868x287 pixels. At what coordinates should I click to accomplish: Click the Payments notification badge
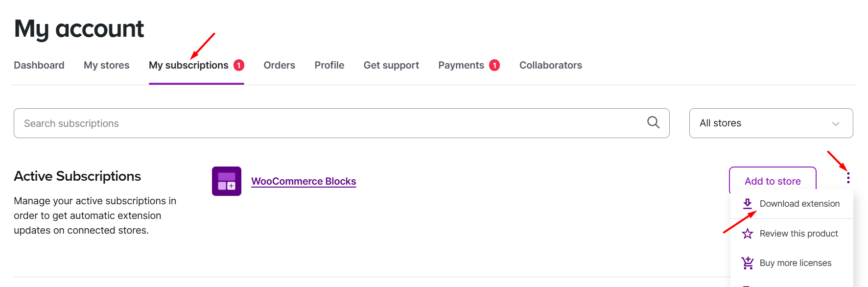494,65
